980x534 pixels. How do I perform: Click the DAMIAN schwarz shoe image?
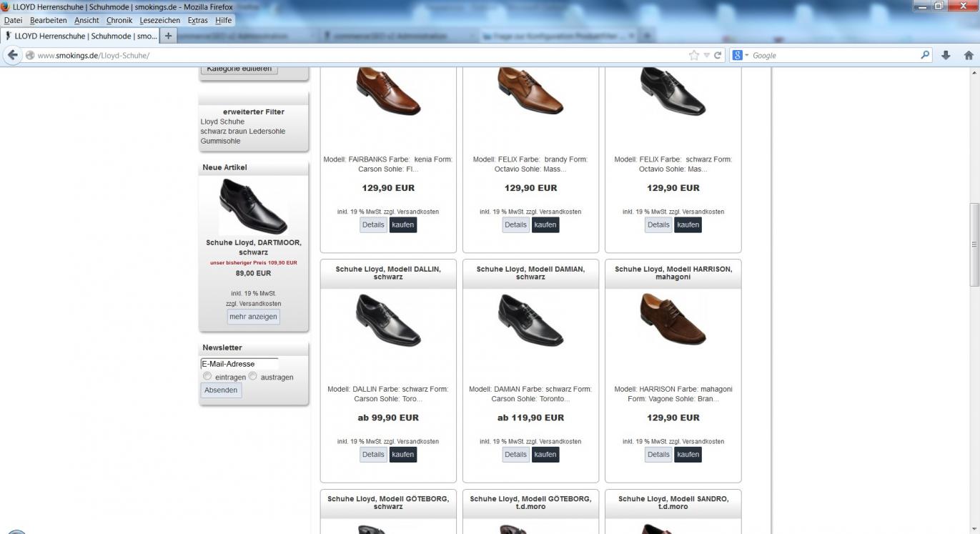(530, 320)
